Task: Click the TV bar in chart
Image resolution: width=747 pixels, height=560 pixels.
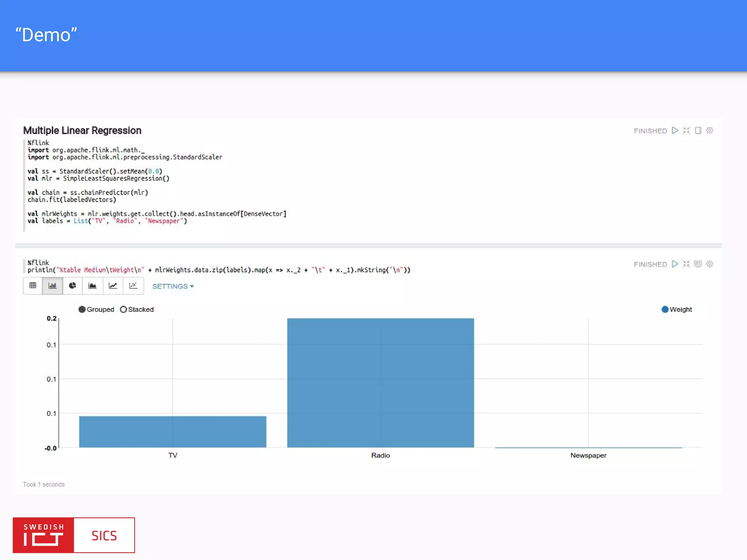Action: 173,432
